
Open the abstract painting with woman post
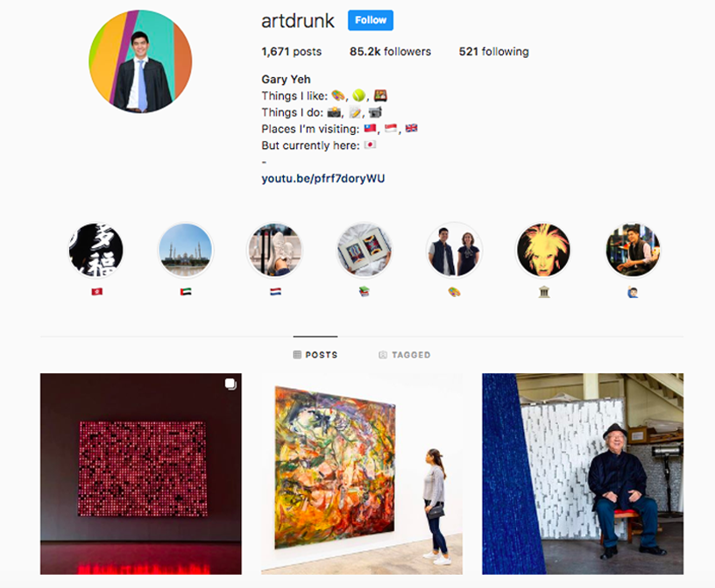(x=362, y=473)
